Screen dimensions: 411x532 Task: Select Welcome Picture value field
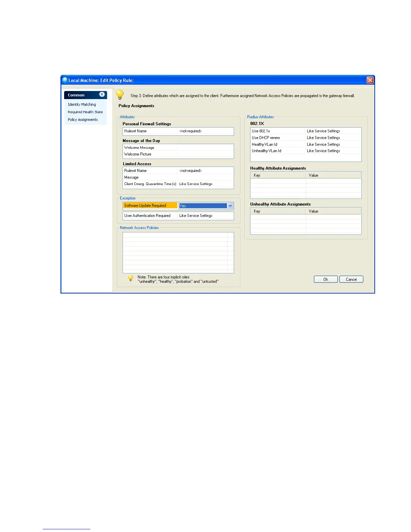(x=205, y=154)
